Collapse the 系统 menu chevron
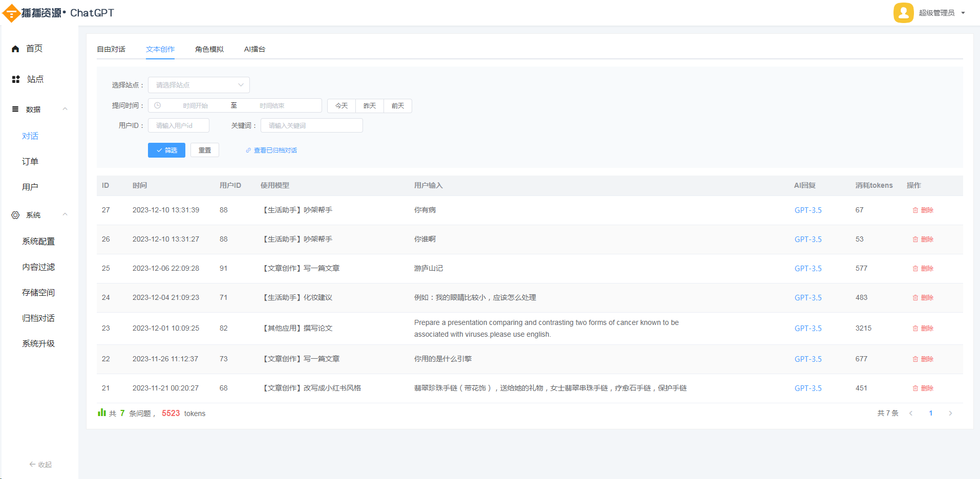Screen dimensions: 980x479 [65, 215]
